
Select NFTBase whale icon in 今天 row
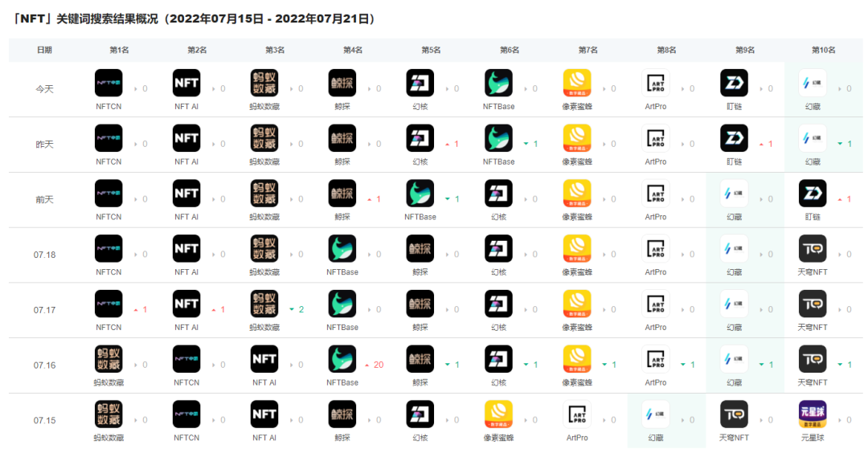point(499,83)
